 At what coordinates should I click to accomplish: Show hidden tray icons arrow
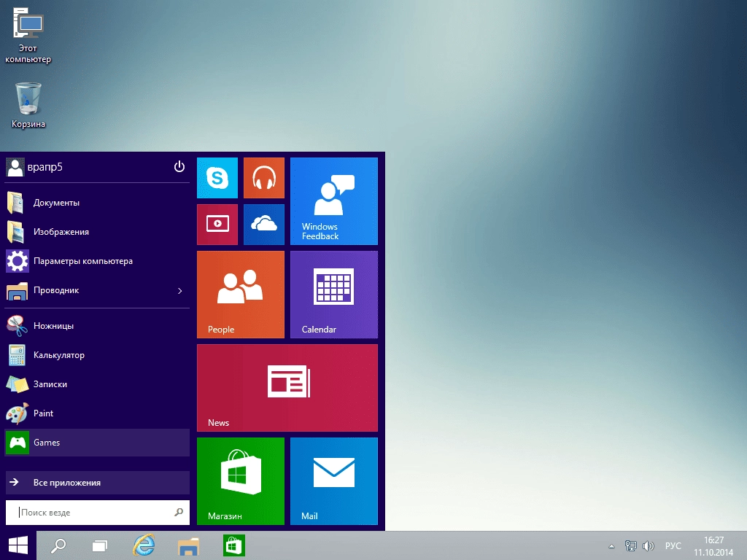pyautogui.click(x=612, y=546)
